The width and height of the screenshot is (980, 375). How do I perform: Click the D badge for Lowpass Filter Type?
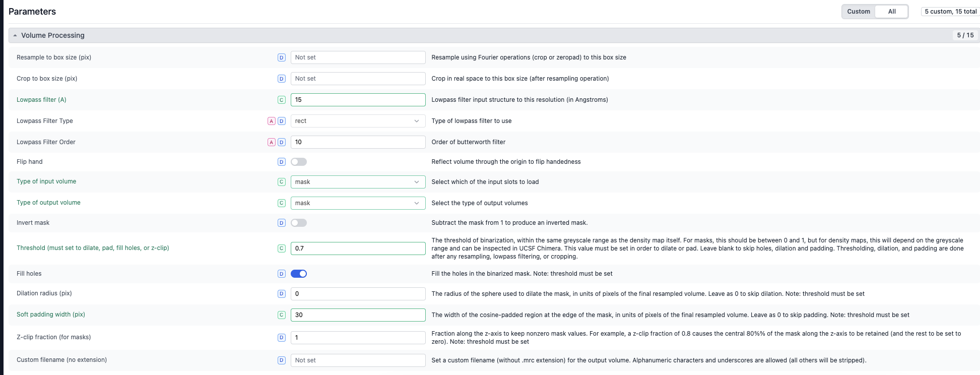tap(282, 121)
